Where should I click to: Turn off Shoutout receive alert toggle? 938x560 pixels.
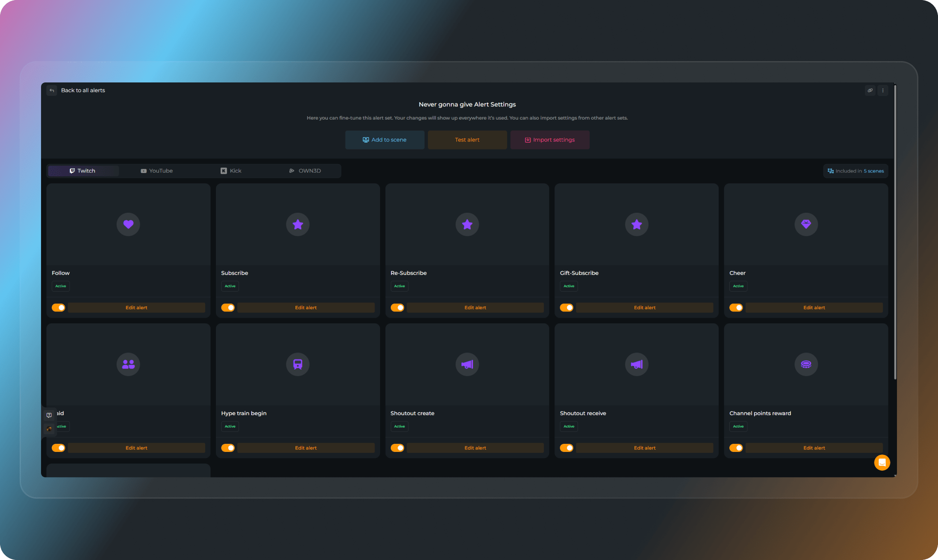pyautogui.click(x=566, y=448)
